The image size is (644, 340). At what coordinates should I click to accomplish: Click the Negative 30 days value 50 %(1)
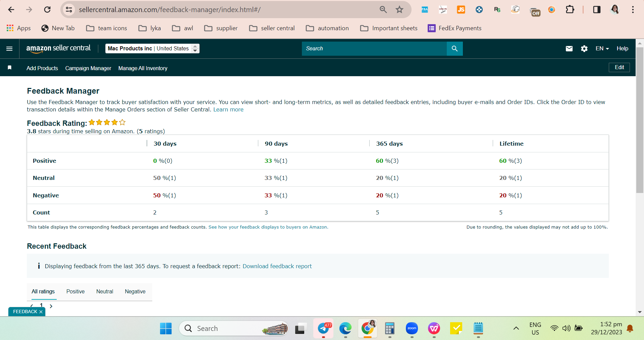click(x=164, y=195)
